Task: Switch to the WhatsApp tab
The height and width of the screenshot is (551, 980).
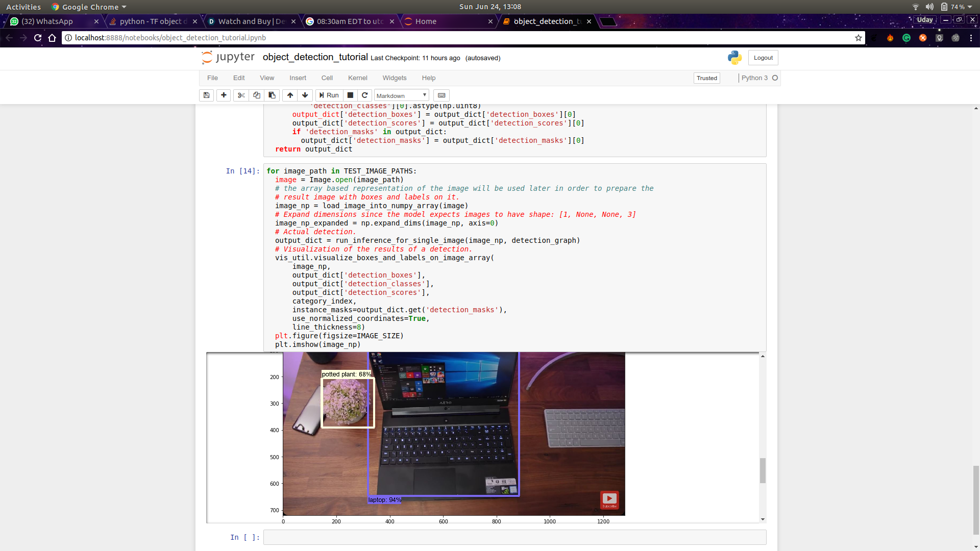Action: coord(47,21)
